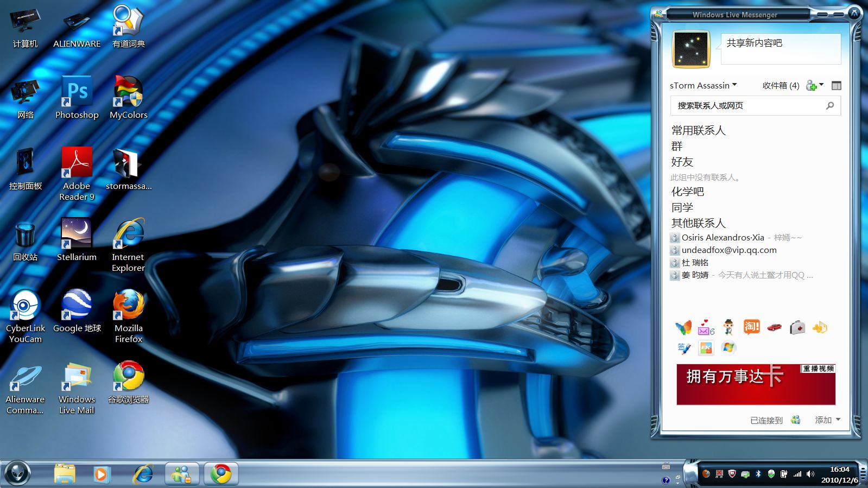
Task: Click 重播视频 on the ad banner
Action: pyautogui.click(x=819, y=369)
